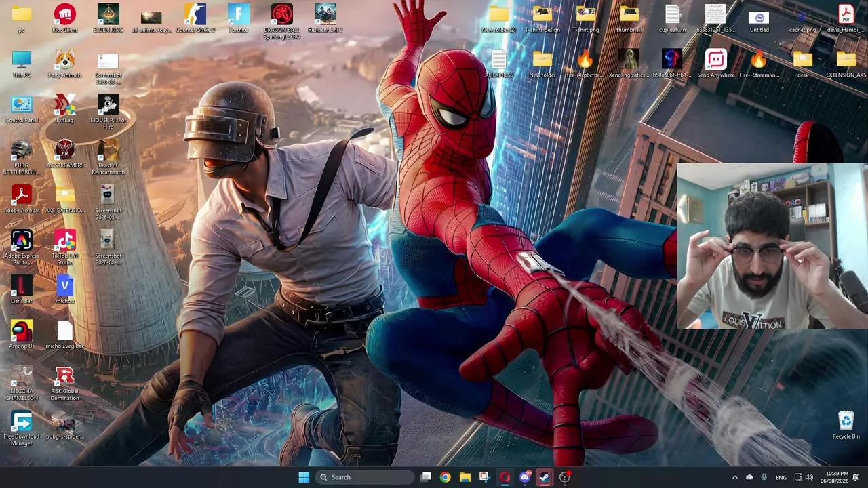The height and width of the screenshot is (488, 868).
Task: Select the michou Vegas project file
Action: [64, 290]
